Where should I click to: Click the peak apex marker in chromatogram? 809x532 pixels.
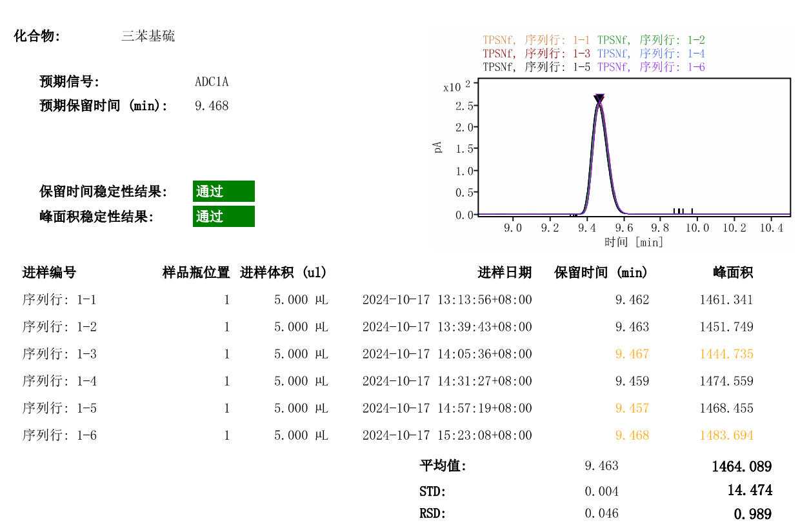pos(599,99)
